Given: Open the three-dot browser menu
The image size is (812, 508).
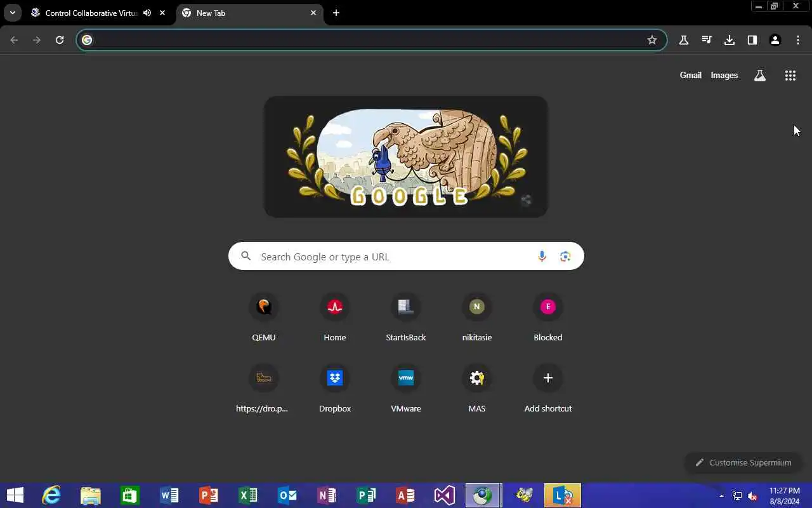Looking at the screenshot, I should 798,40.
